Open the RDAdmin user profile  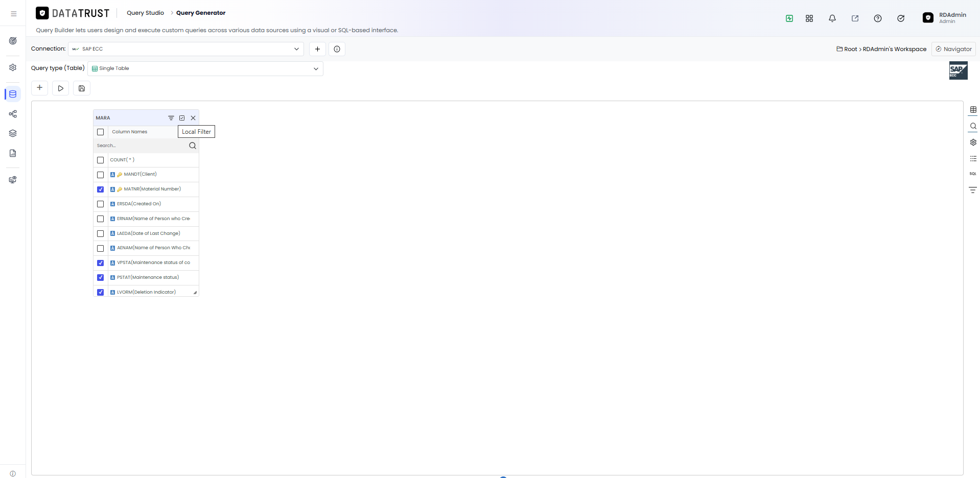click(944, 18)
